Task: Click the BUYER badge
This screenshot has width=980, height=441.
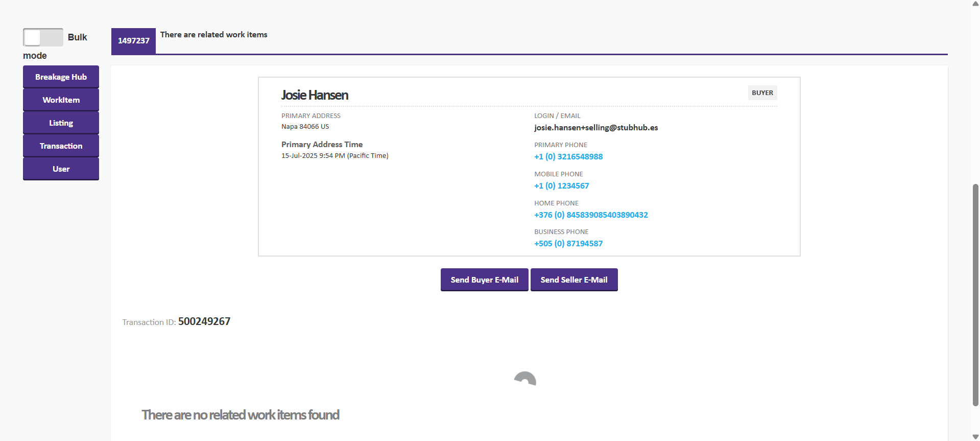Action: pyautogui.click(x=762, y=92)
